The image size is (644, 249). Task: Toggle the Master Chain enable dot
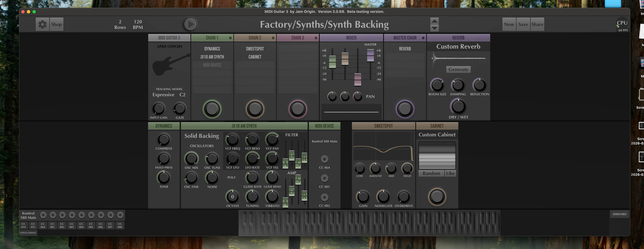pos(423,38)
